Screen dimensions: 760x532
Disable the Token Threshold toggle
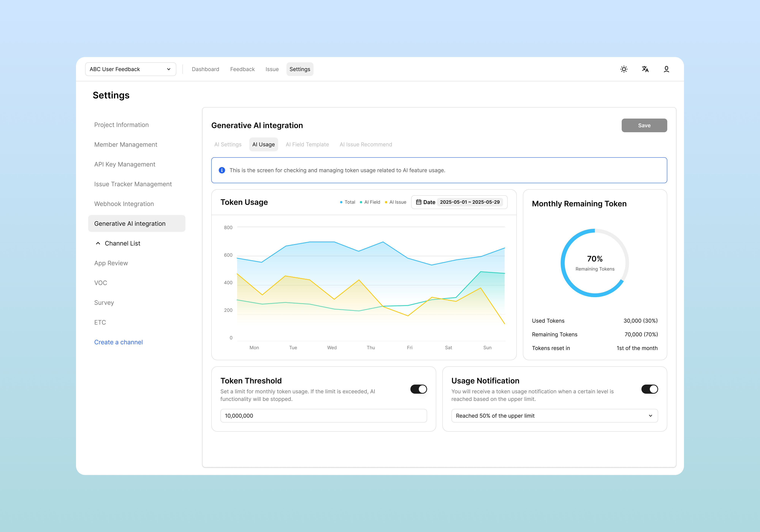pos(418,389)
